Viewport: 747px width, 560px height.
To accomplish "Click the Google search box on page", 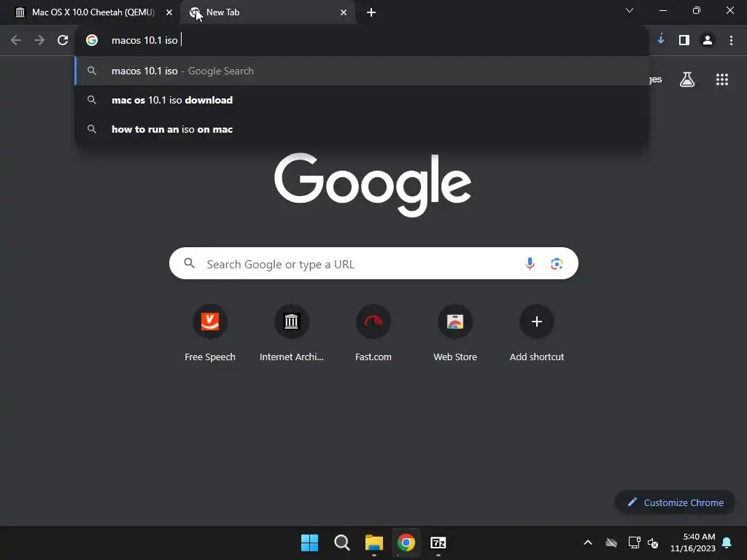I will point(373,263).
